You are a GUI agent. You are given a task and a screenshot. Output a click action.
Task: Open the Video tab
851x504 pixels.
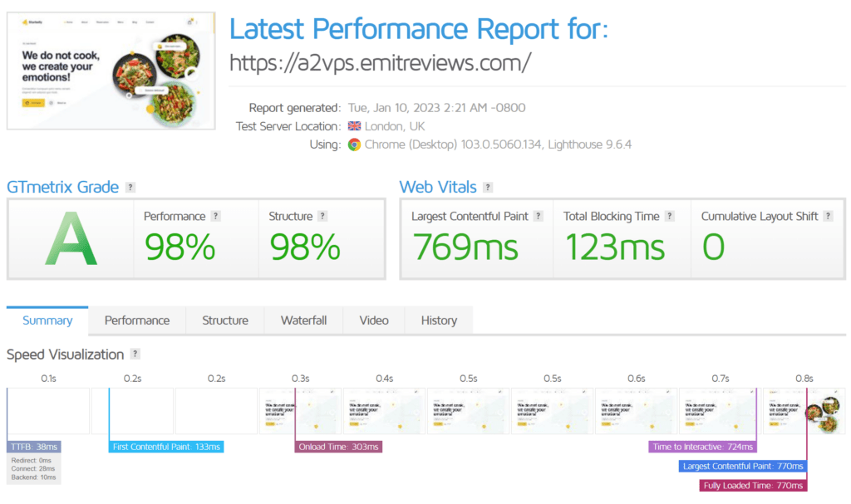(x=374, y=321)
